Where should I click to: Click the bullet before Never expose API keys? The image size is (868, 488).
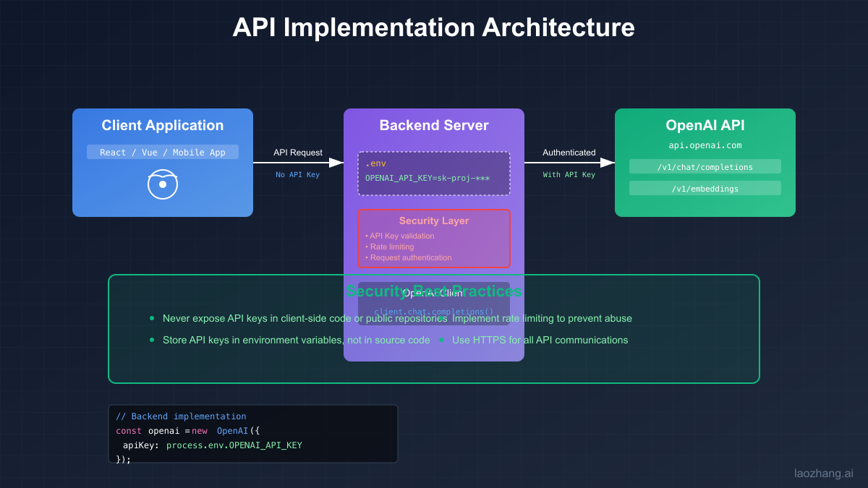(151, 318)
